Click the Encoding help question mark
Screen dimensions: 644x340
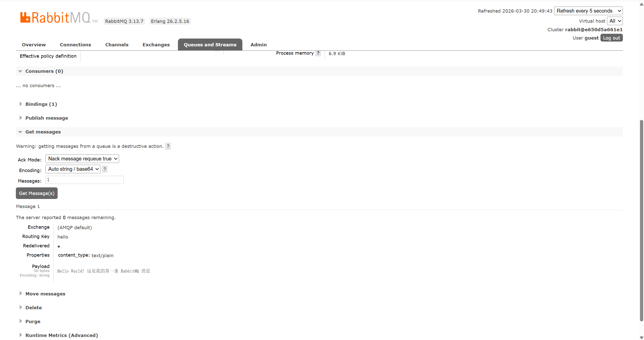click(x=105, y=169)
